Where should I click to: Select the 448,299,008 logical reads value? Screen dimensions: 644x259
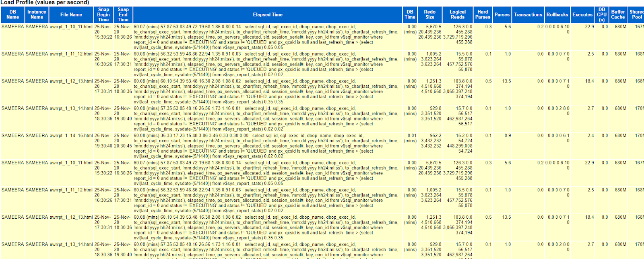coord(460,146)
